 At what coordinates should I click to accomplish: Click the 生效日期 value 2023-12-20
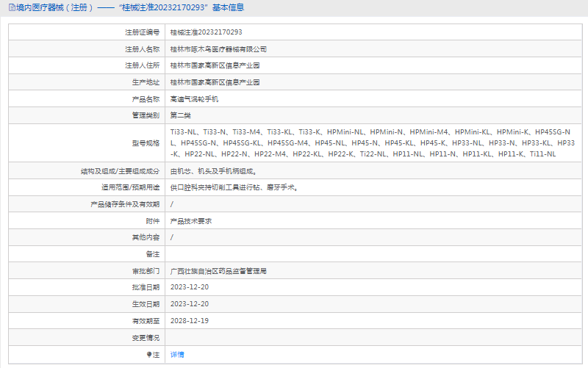(x=190, y=304)
